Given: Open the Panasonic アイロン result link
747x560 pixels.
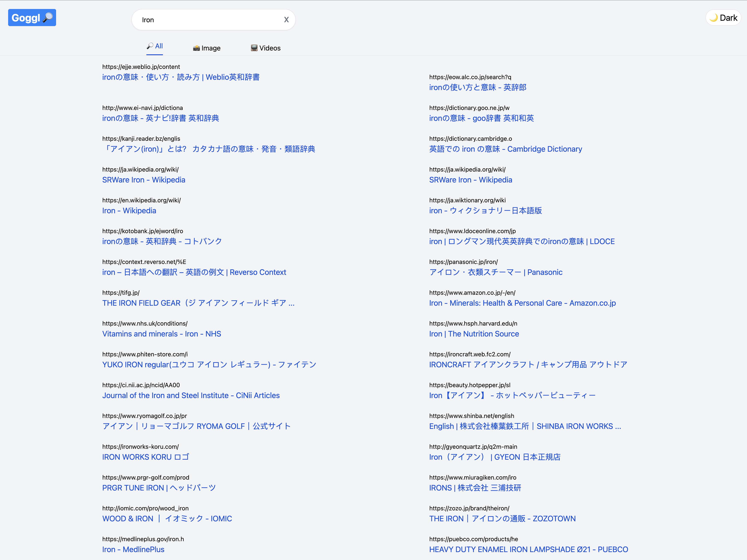Looking at the screenshot, I should click(x=496, y=272).
